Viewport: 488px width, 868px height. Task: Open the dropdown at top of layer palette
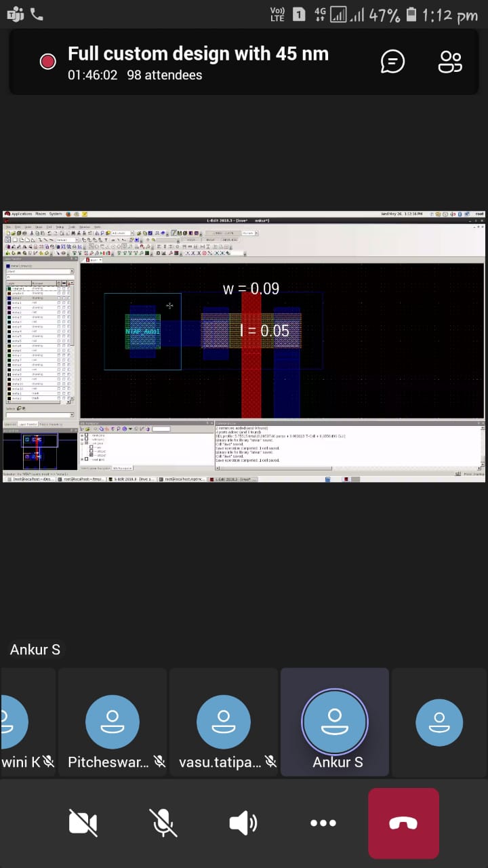click(39, 271)
